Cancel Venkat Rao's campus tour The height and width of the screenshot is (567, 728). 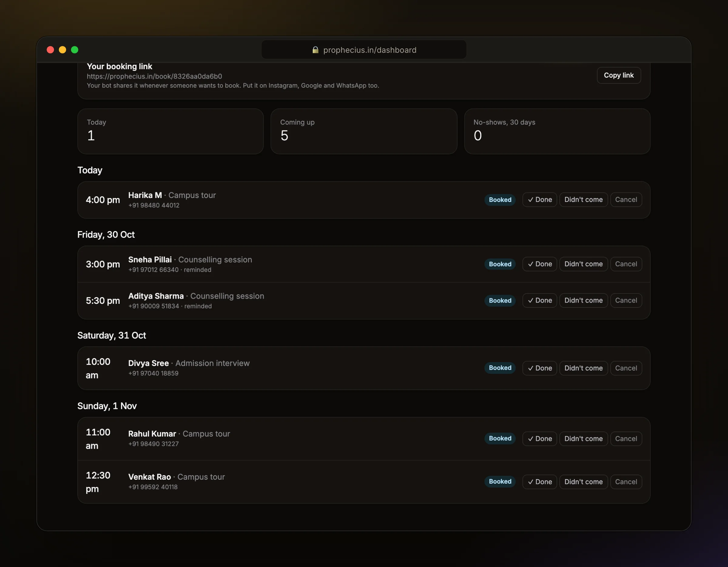[x=626, y=482]
